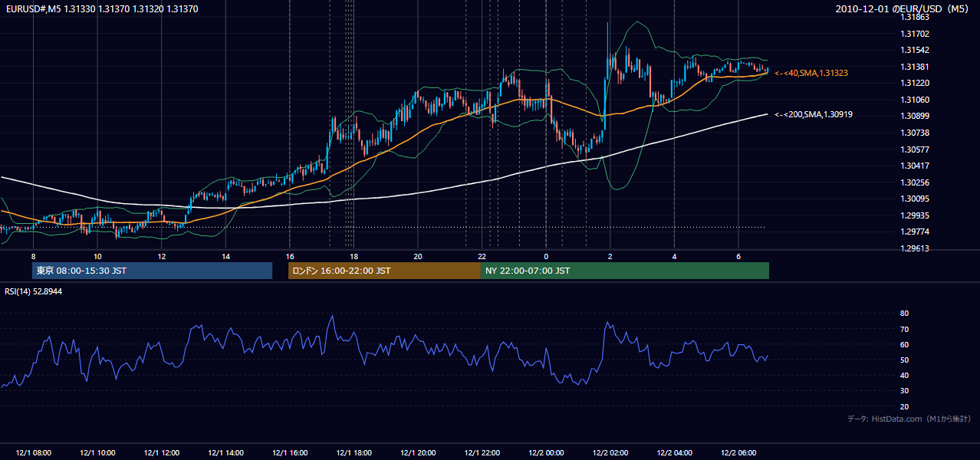Click the 12/2 06:00 bottom time label
The height and width of the screenshot is (460, 980).
(x=738, y=453)
